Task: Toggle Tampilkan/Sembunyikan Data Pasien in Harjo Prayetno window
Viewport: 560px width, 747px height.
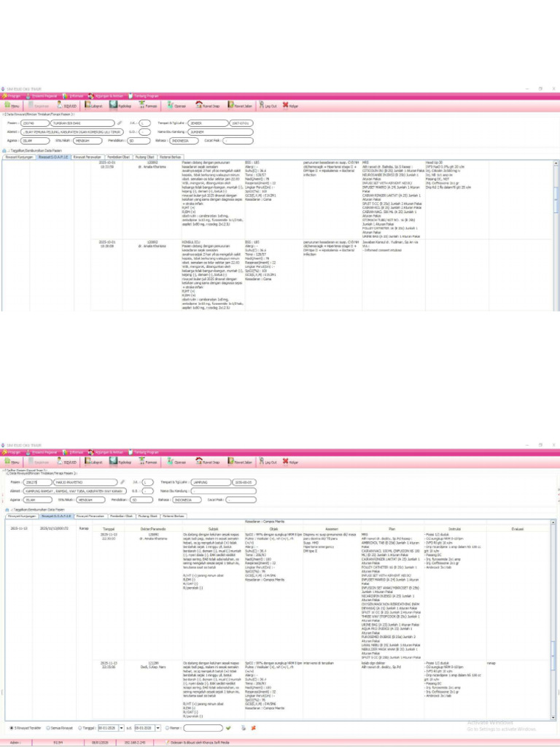Action: pos(34,509)
